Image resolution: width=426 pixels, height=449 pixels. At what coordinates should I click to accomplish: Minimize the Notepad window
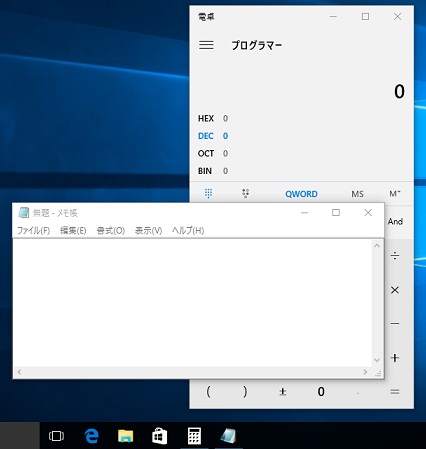point(304,213)
